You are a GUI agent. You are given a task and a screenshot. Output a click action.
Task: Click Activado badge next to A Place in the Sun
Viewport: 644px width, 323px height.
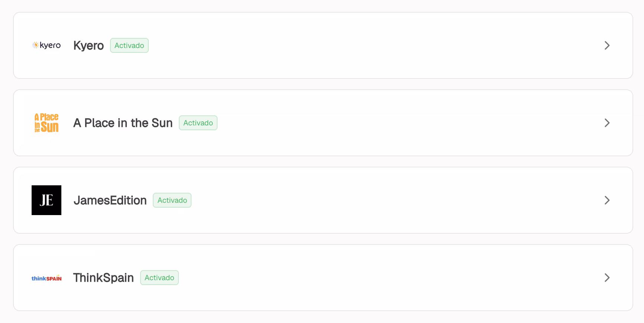[198, 123]
